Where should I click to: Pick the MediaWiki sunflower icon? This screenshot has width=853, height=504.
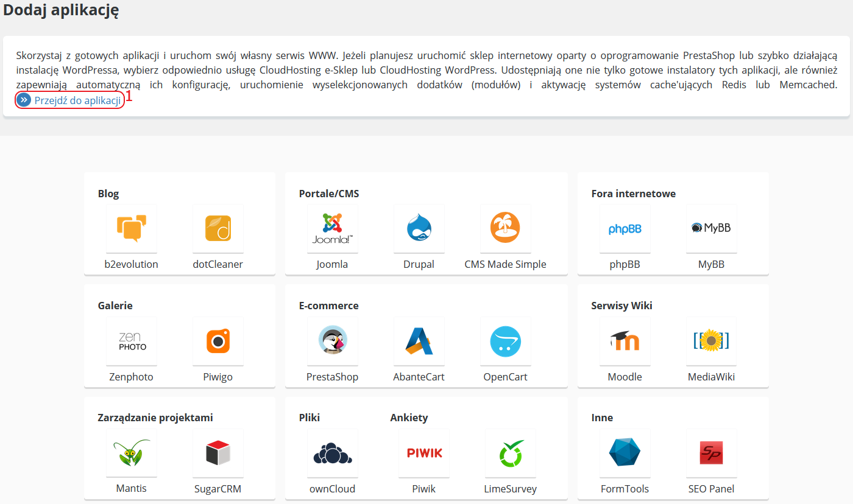pos(712,341)
